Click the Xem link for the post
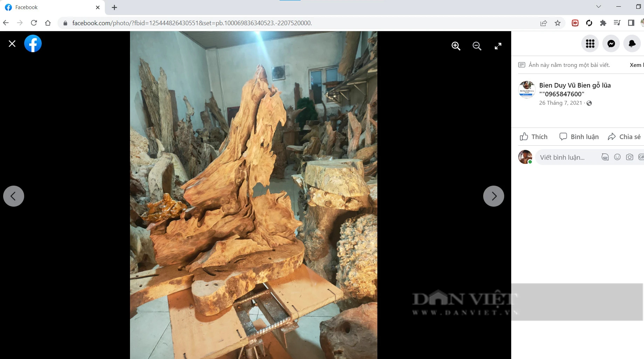Image resolution: width=644 pixels, height=359 pixels. (x=636, y=65)
